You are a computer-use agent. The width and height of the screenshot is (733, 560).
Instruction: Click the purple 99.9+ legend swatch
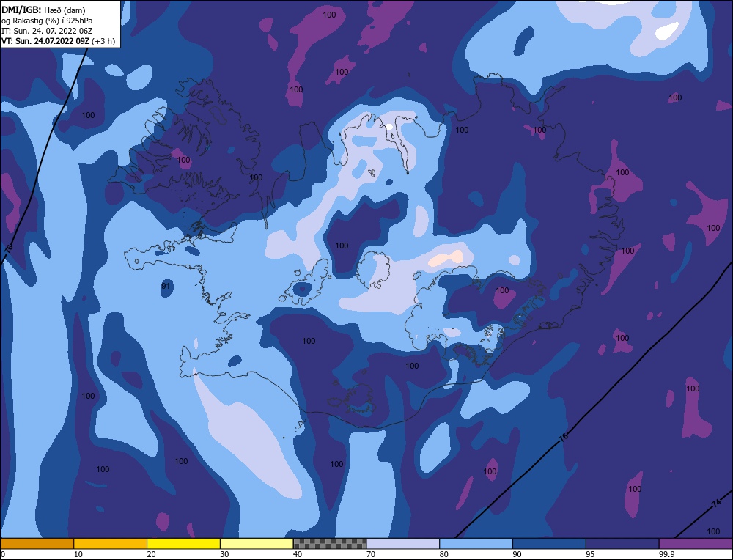(696, 544)
